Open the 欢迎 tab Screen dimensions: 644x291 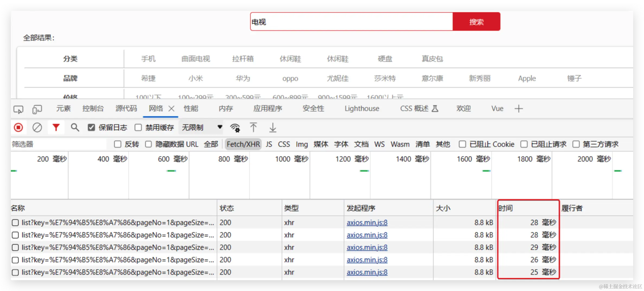[x=463, y=109]
